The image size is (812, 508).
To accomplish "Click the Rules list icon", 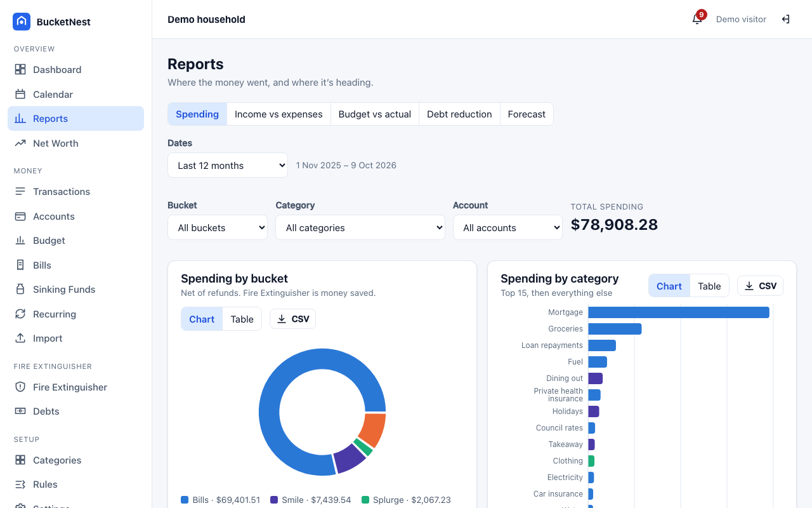I will coord(20,484).
